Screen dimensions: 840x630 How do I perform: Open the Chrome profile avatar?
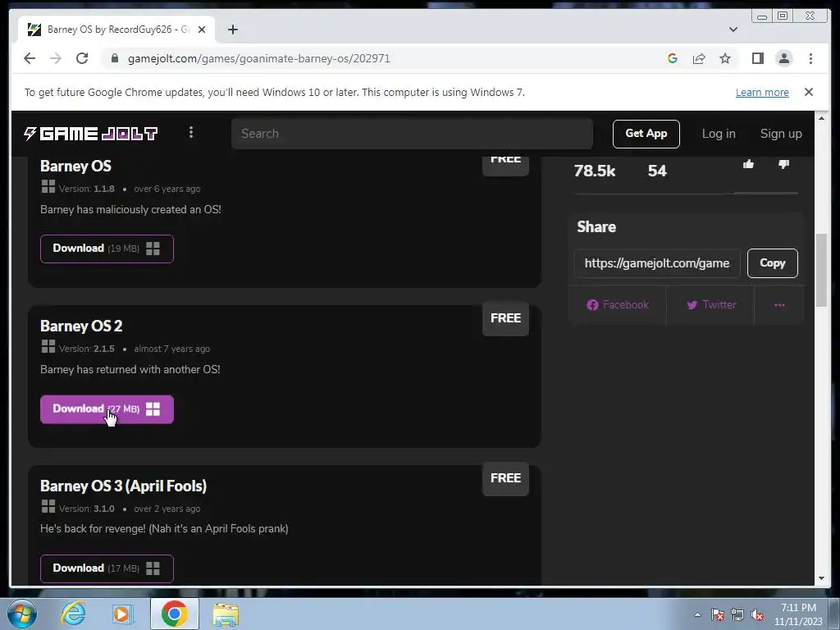click(x=783, y=58)
